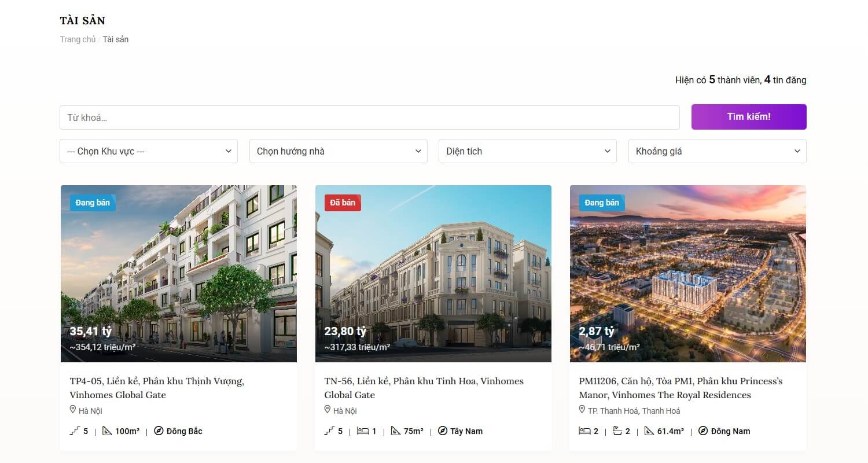
Task: Expand the Khoảng giá price range dropdown
Action: [x=718, y=151]
